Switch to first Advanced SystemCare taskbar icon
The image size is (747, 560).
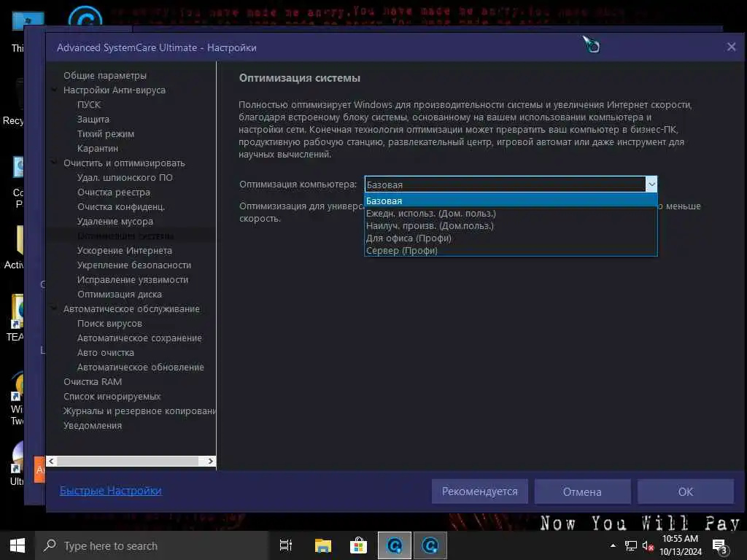pyautogui.click(x=395, y=545)
